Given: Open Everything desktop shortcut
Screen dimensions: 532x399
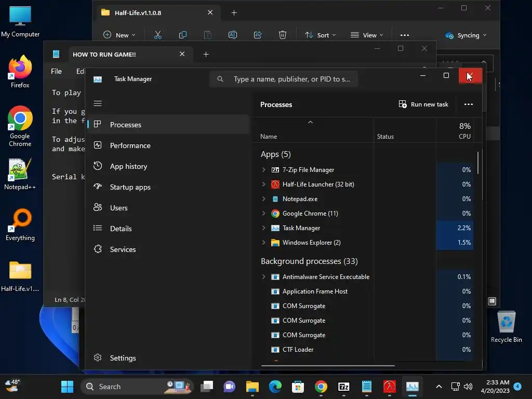Looking at the screenshot, I should pyautogui.click(x=20, y=224).
